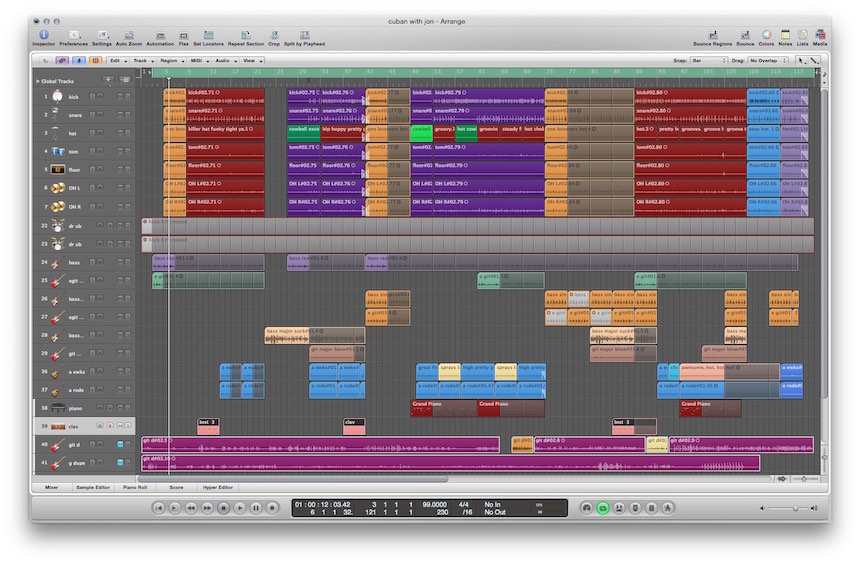Image resolution: width=860 pixels, height=564 pixels.
Task: Open the Colors palette icon
Action: pyautogui.click(x=766, y=35)
